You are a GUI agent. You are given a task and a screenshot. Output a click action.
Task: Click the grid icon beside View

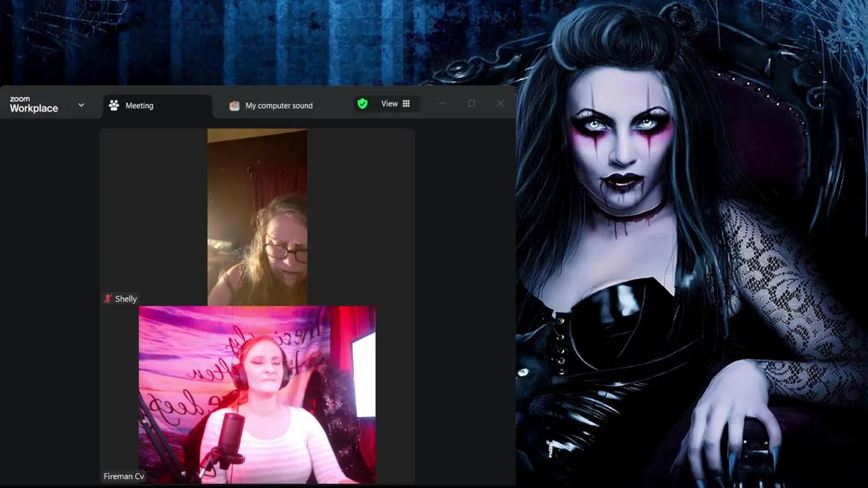pos(406,104)
